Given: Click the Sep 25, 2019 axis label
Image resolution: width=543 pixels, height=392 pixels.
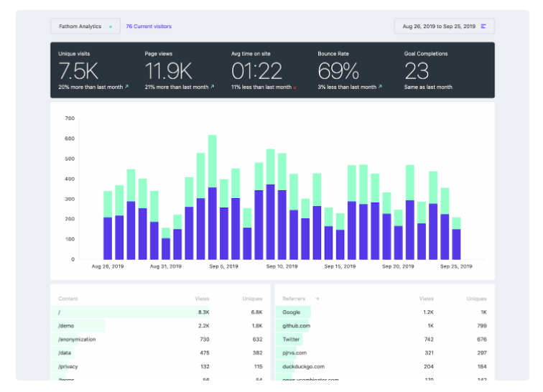Looking at the screenshot, I should [456, 266].
